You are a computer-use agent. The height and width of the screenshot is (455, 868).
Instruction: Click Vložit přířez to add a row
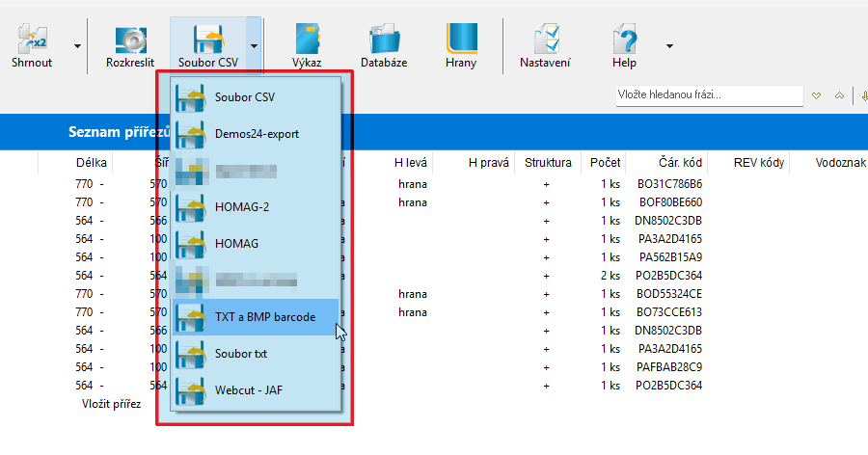tap(111, 404)
